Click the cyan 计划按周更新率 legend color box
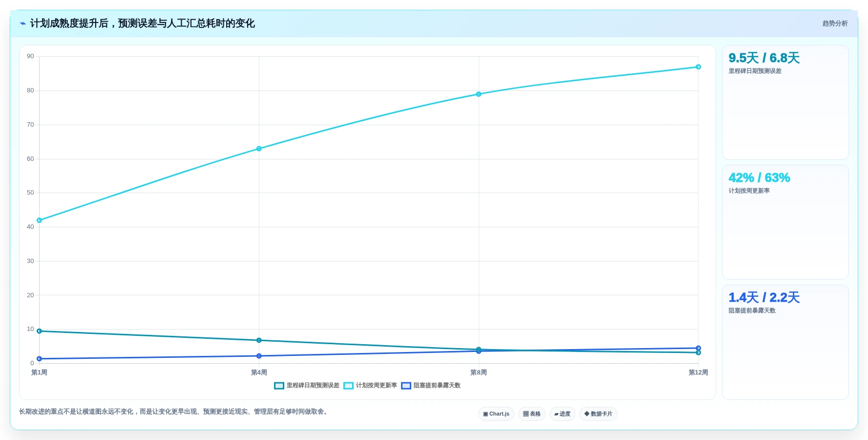This screenshot has height=440, width=868. click(348, 386)
